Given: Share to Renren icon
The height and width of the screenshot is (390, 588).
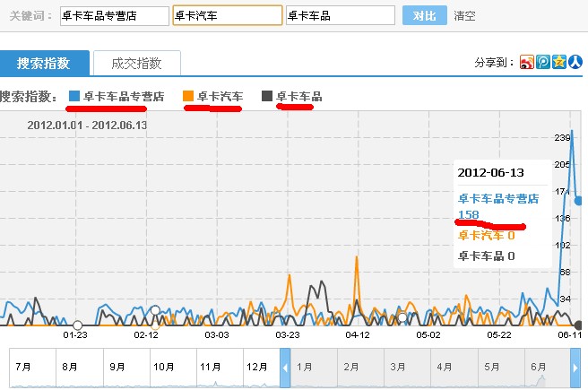Looking at the screenshot, I should coord(574,62).
